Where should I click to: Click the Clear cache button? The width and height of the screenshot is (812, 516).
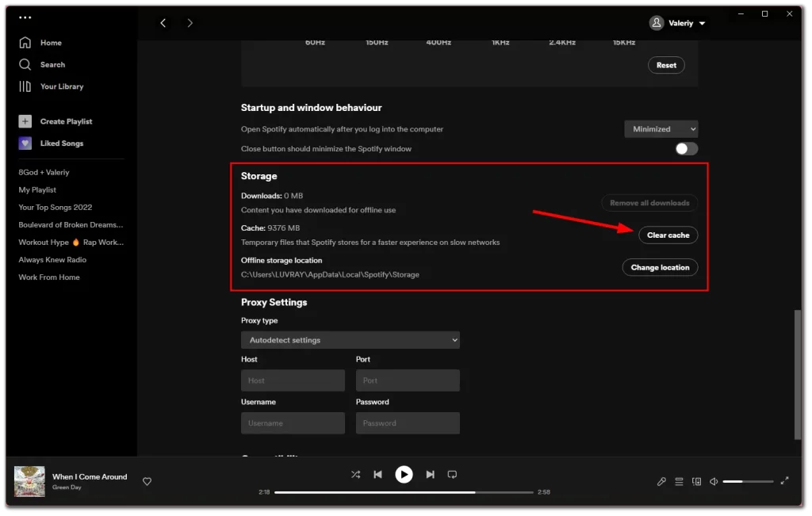coord(668,235)
